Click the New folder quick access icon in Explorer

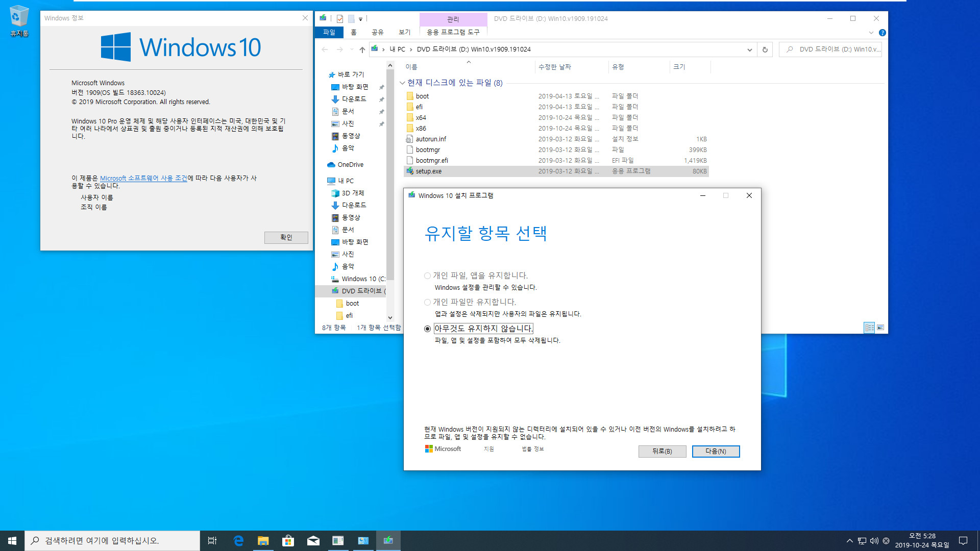tap(351, 19)
